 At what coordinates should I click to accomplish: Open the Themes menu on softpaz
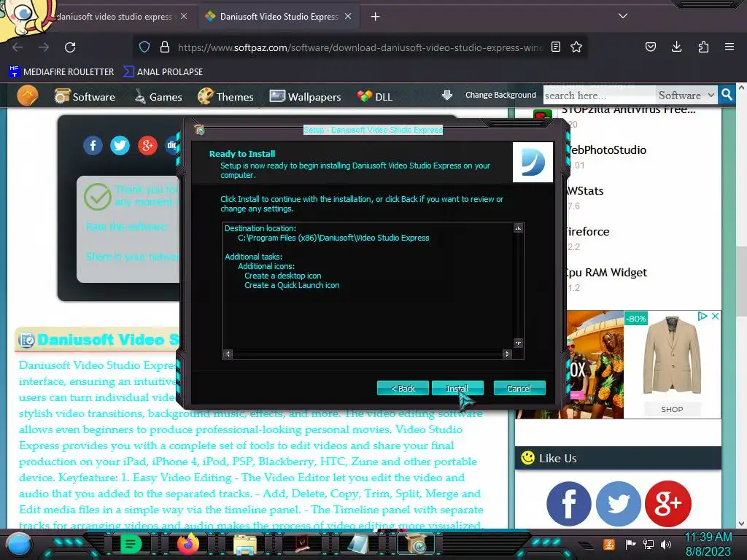coord(225,97)
